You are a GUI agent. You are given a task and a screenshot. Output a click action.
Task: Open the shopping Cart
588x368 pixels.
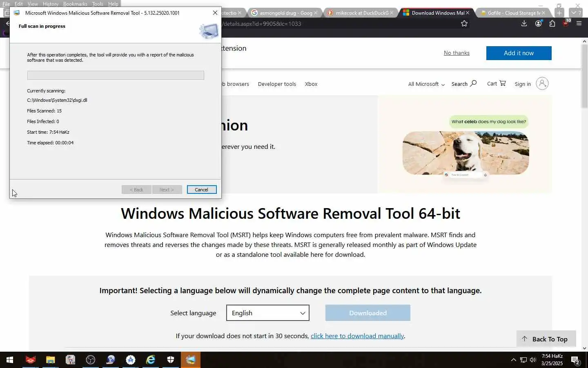pyautogui.click(x=496, y=83)
